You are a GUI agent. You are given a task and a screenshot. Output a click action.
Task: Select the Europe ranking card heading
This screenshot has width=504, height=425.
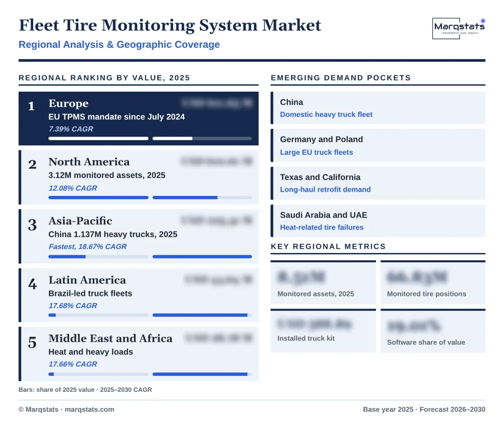68,103
